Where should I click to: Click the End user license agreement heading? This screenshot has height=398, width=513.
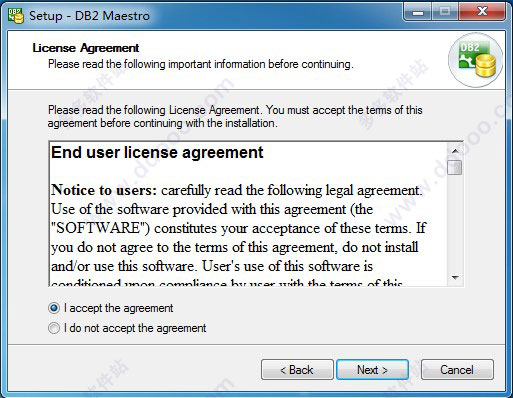click(157, 153)
